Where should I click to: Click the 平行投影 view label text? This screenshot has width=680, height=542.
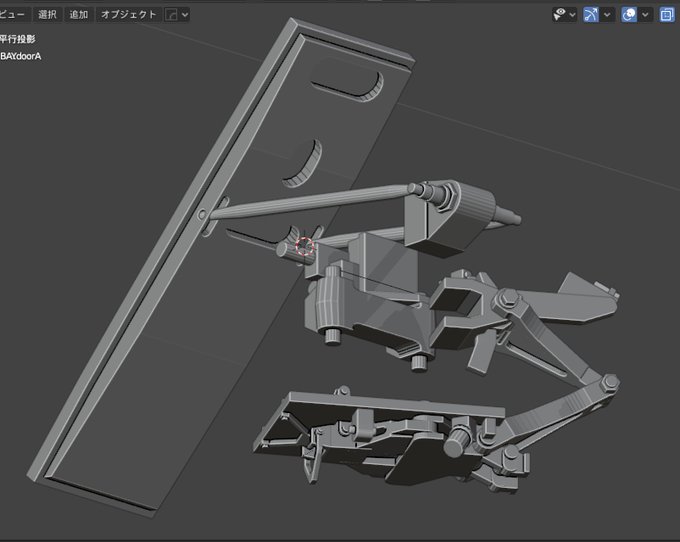[x=17, y=39]
